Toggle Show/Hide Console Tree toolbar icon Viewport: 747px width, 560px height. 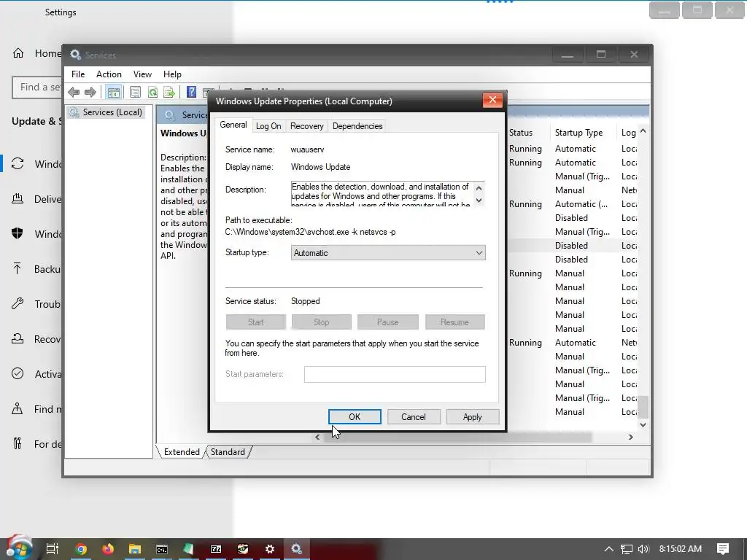[113, 92]
